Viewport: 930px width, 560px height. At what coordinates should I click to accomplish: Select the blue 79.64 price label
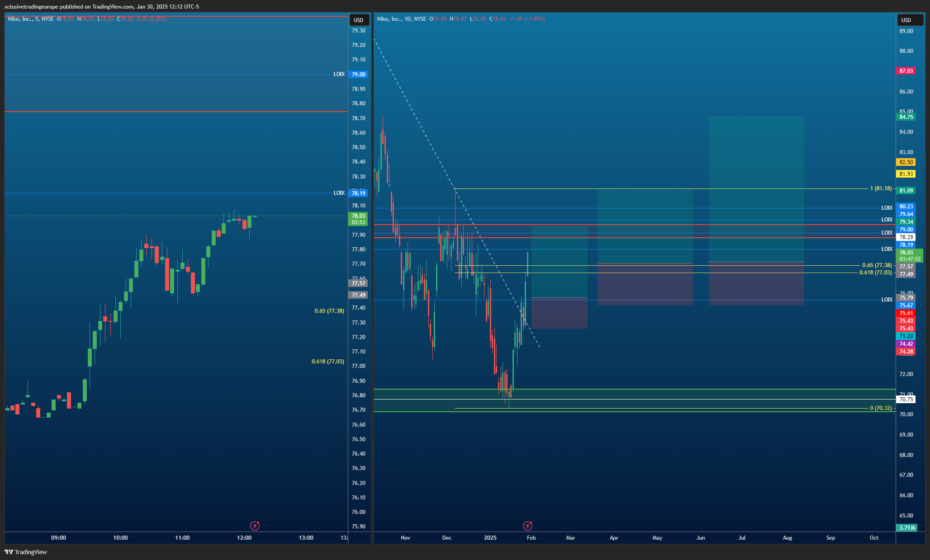pos(906,214)
